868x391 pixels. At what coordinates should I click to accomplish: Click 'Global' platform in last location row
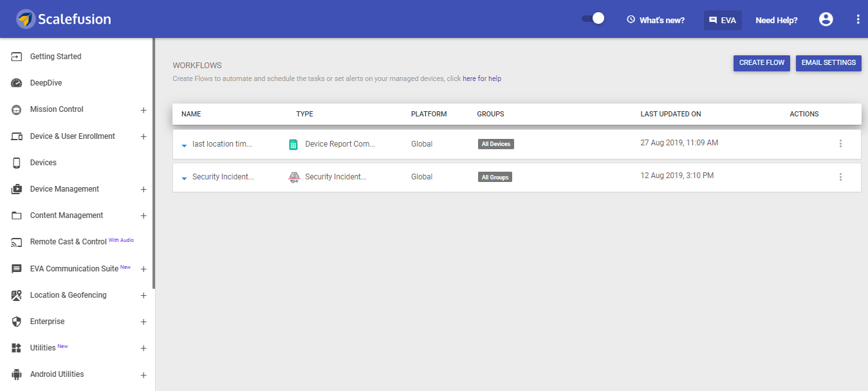(x=421, y=144)
